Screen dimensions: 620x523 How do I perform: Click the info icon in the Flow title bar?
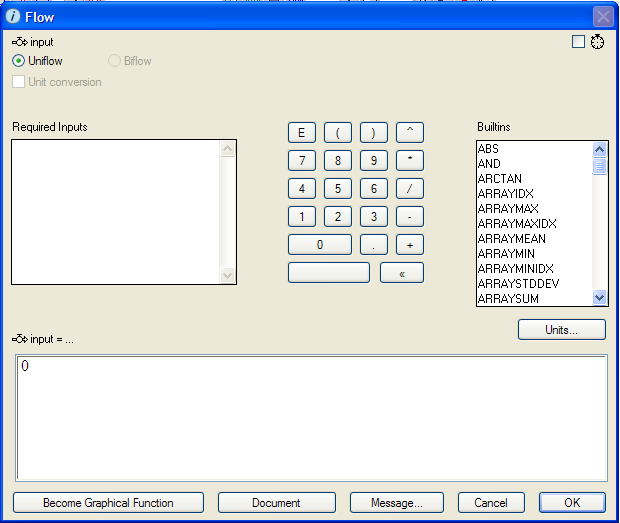[13, 17]
